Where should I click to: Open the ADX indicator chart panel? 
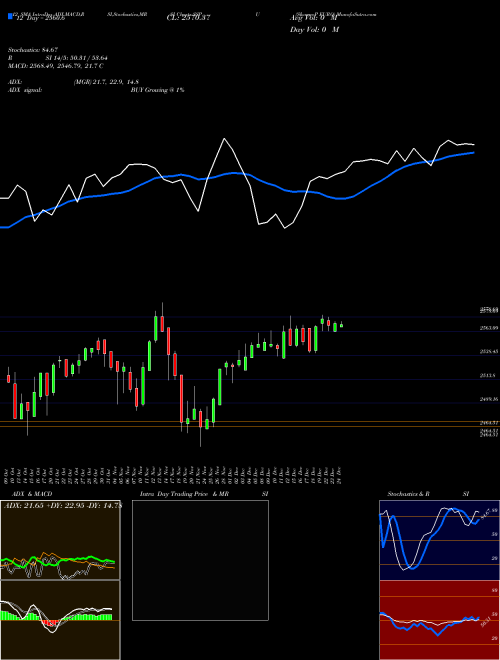point(60,540)
